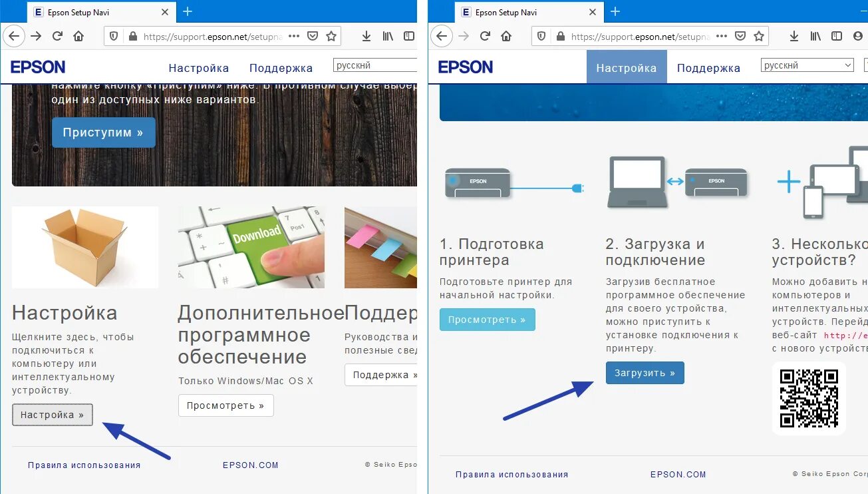Click Просмотреть » under Дополнительное программное обеспечение
The image size is (868, 494).
(225, 405)
